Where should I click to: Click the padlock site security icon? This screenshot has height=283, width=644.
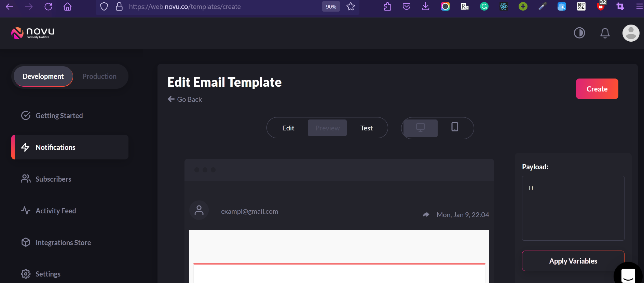click(x=119, y=6)
